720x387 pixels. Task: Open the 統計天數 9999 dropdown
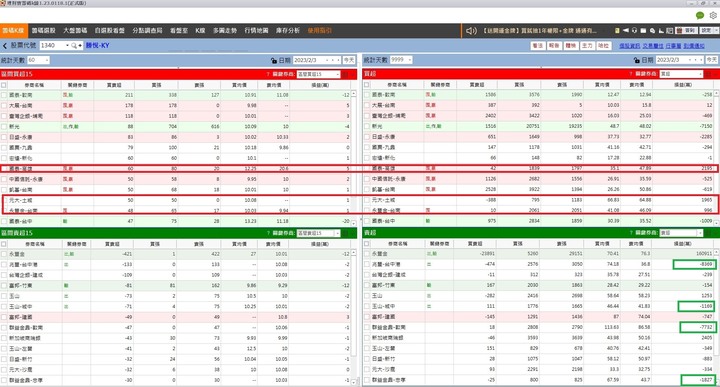click(x=410, y=60)
